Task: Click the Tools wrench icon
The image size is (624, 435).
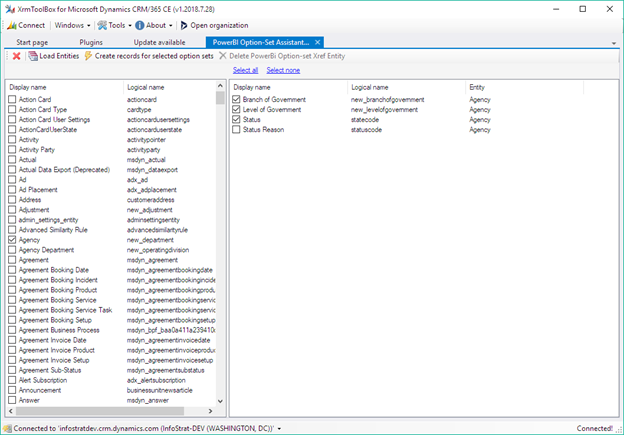Action: point(102,25)
